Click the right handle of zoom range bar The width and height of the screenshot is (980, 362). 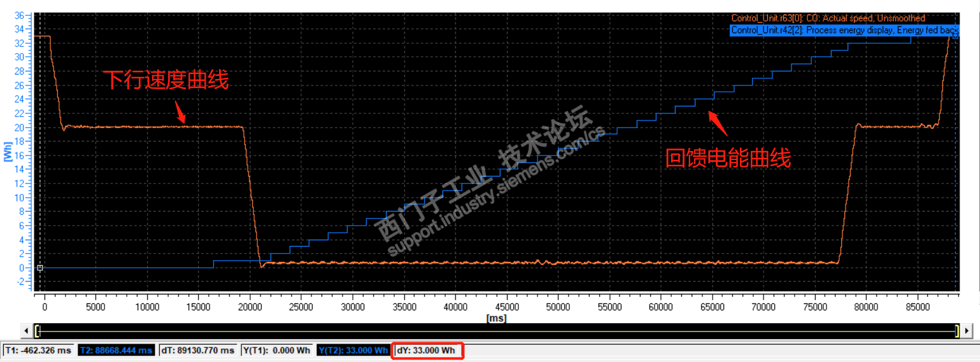pos(956,331)
